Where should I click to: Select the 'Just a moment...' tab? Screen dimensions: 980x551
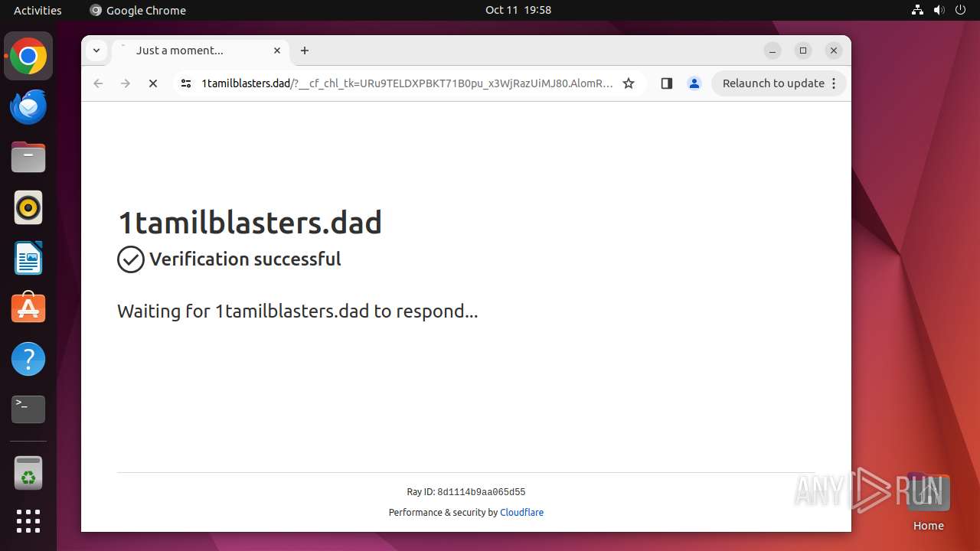[x=201, y=51]
